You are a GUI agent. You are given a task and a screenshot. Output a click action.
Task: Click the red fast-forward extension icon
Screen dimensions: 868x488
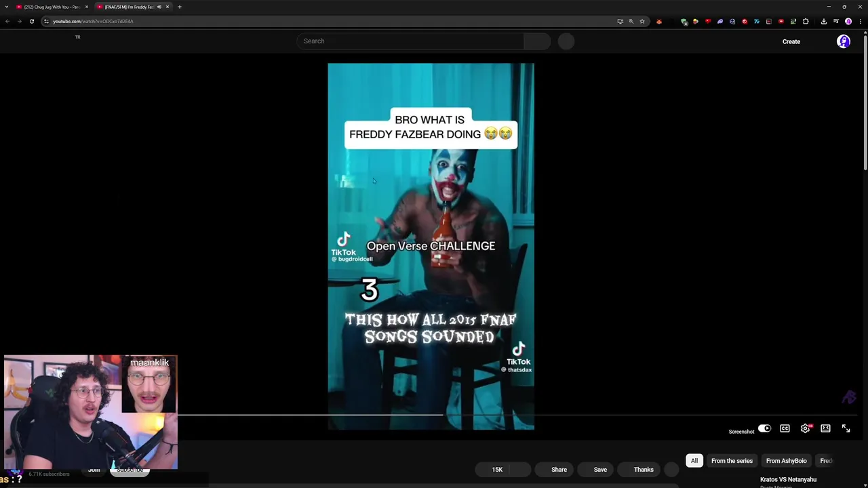pos(781,22)
